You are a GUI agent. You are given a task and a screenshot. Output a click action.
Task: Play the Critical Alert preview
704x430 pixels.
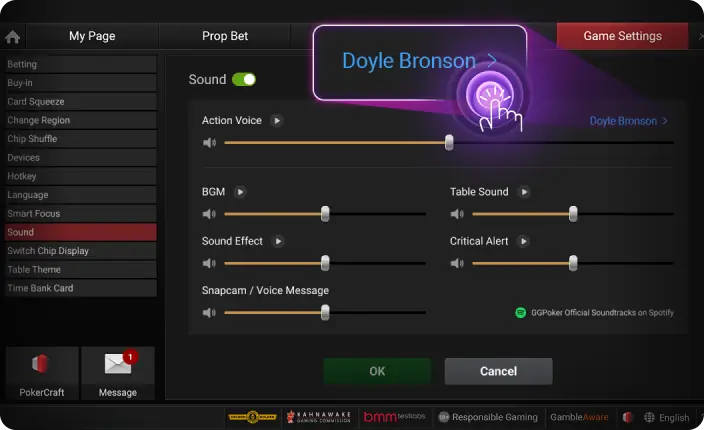point(523,241)
